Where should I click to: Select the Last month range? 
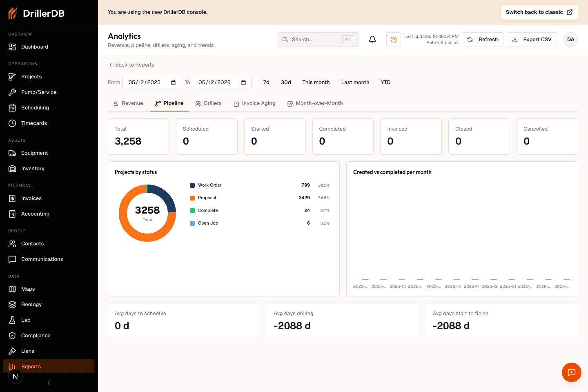pos(355,82)
